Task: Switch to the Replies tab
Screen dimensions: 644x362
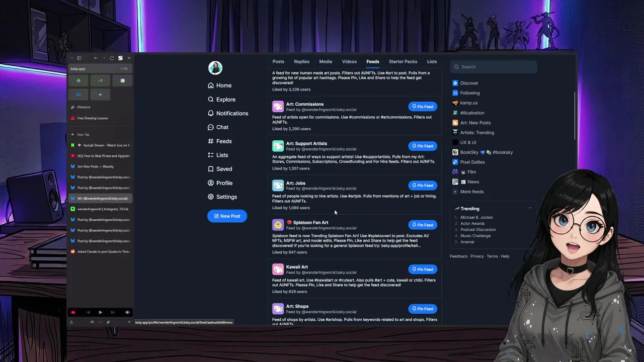Action: coord(301,62)
